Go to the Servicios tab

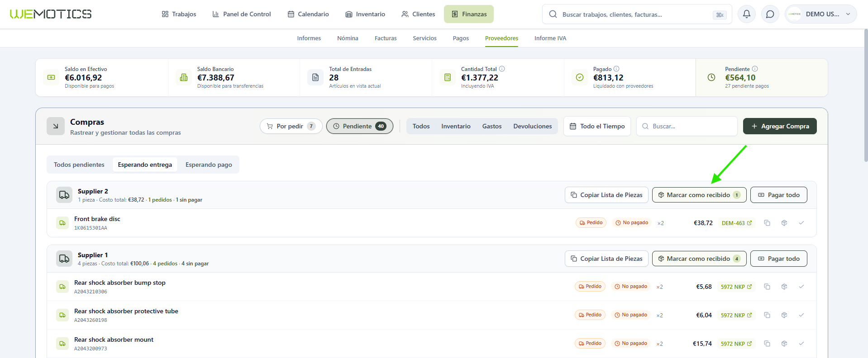click(424, 38)
